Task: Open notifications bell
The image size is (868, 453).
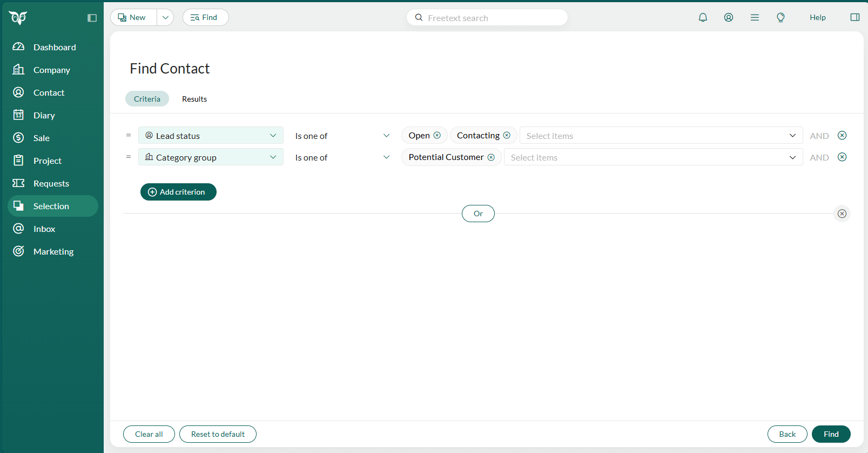Action: tap(703, 17)
